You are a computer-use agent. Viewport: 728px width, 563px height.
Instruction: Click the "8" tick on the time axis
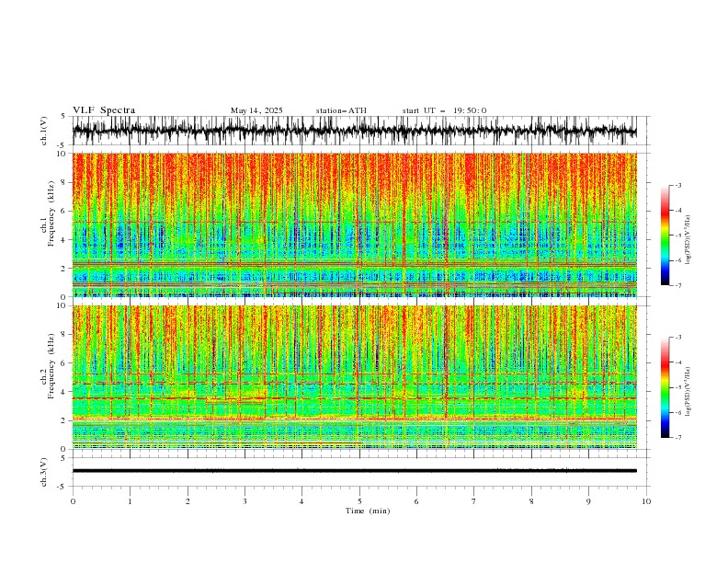(x=531, y=501)
